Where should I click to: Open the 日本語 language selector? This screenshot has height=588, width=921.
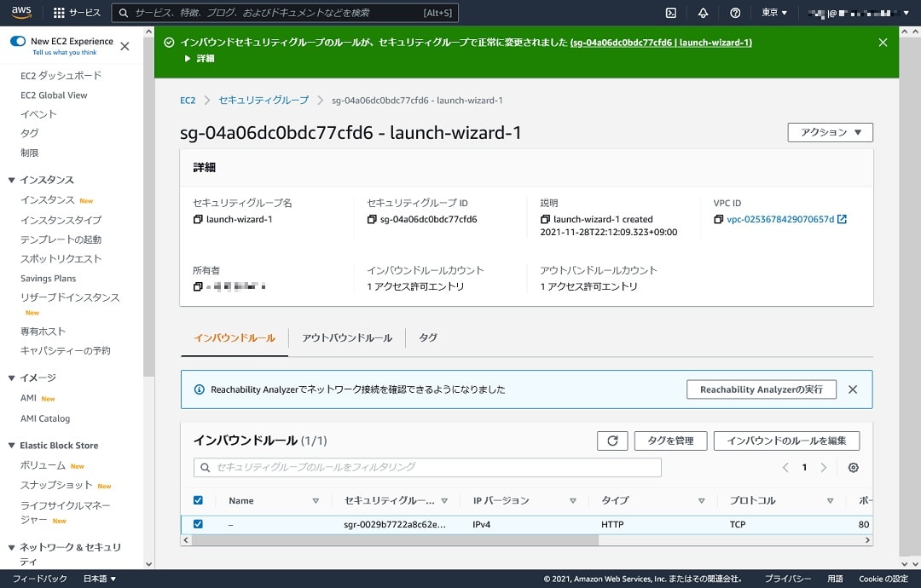(x=99, y=579)
